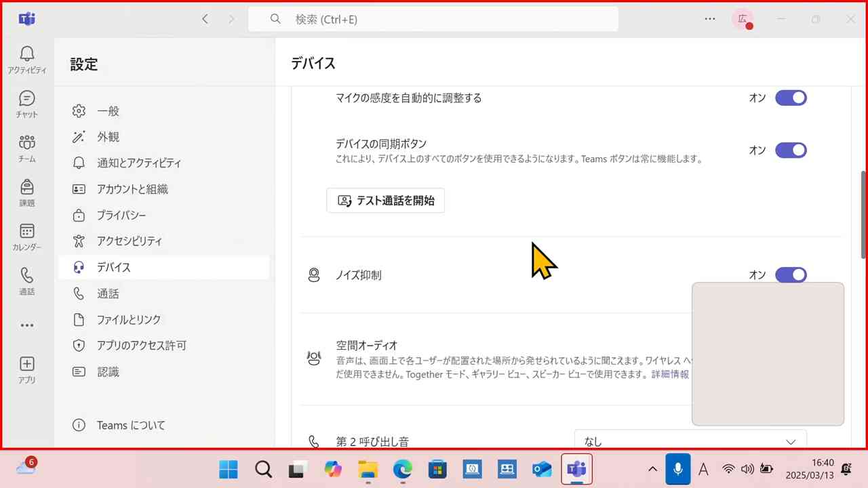868x488 pixels.
Task: Start a test call via テスト通話を開始
Action: [x=385, y=200]
